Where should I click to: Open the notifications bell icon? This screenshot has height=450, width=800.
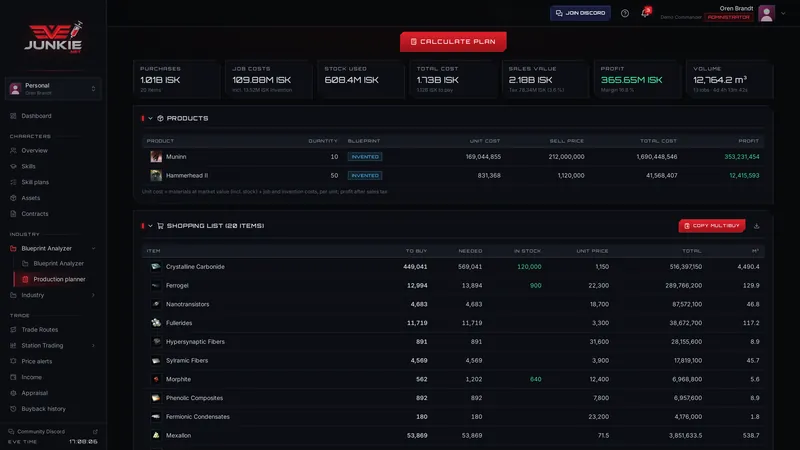pyautogui.click(x=645, y=13)
